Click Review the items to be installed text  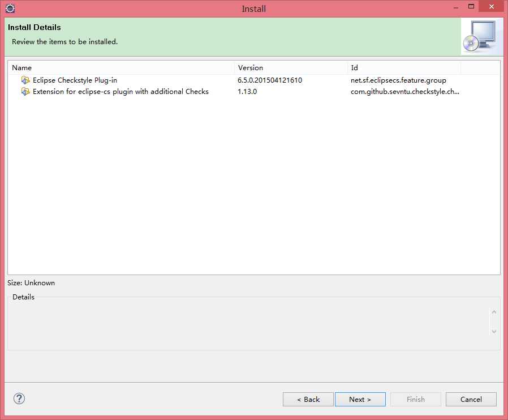click(x=65, y=42)
